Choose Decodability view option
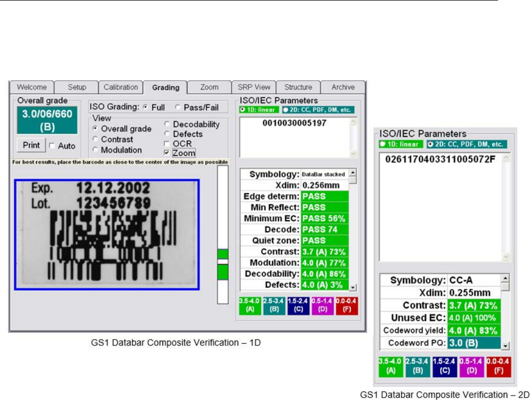The width and height of the screenshot is (532, 405). pos(167,124)
